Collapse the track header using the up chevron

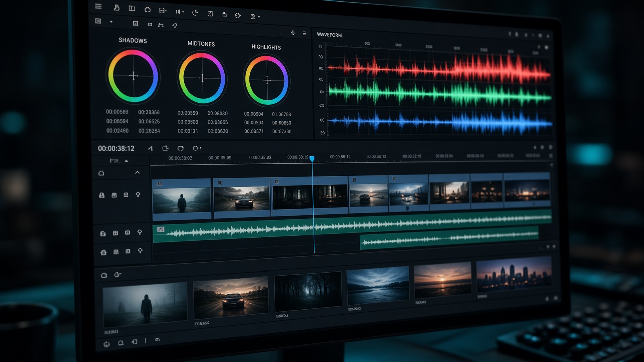tap(137, 173)
